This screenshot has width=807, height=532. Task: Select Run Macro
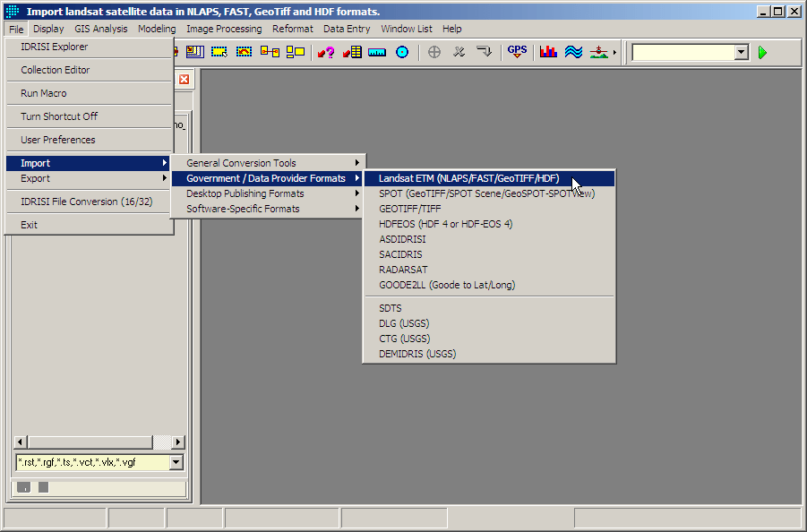pos(89,93)
